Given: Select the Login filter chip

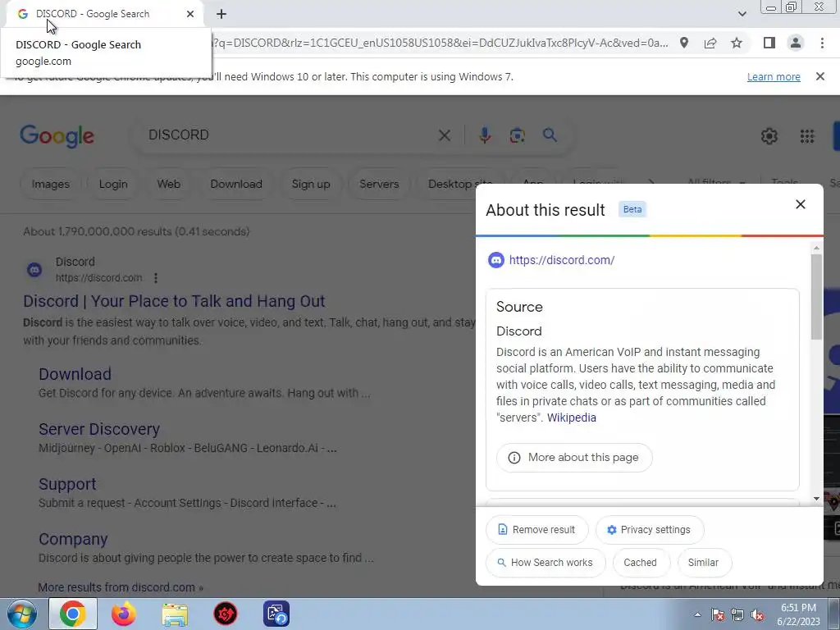Looking at the screenshot, I should tap(113, 185).
